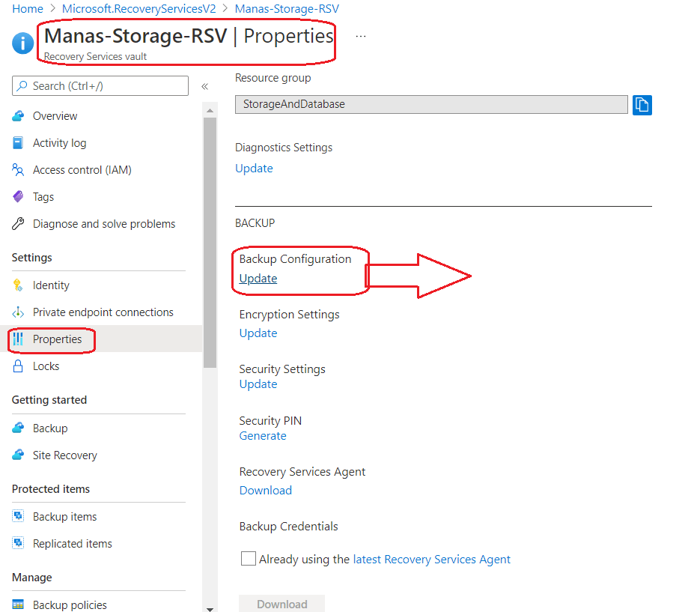
Task: Open the ellipsis more options menu
Action: pyautogui.click(x=361, y=36)
